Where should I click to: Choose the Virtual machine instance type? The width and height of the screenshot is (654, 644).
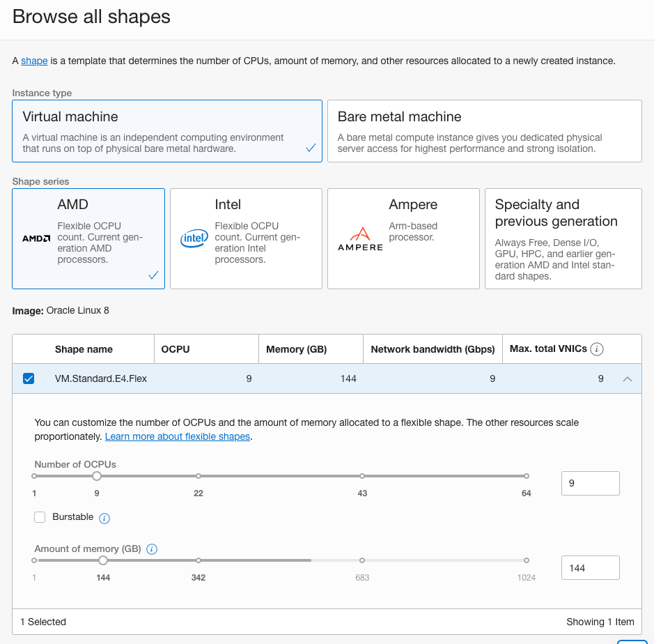pyautogui.click(x=167, y=131)
